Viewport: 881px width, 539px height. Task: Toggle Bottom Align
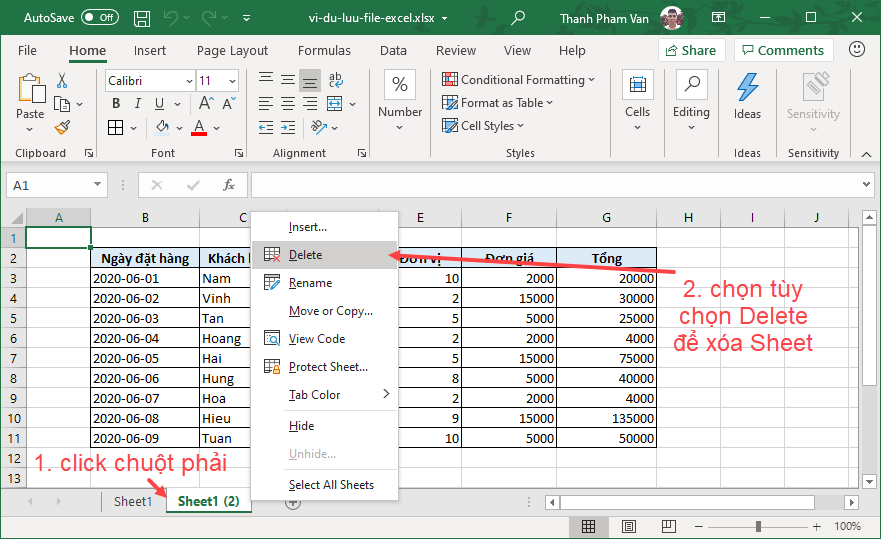(x=310, y=80)
